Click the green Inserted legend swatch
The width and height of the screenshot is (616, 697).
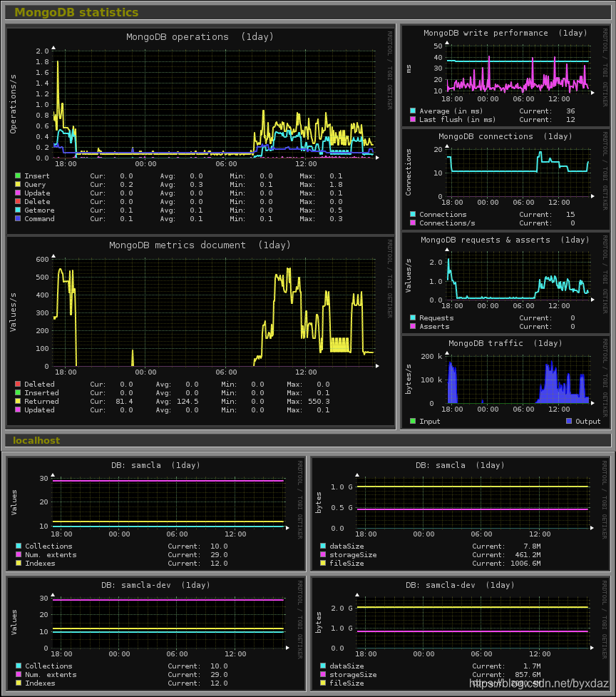point(18,392)
